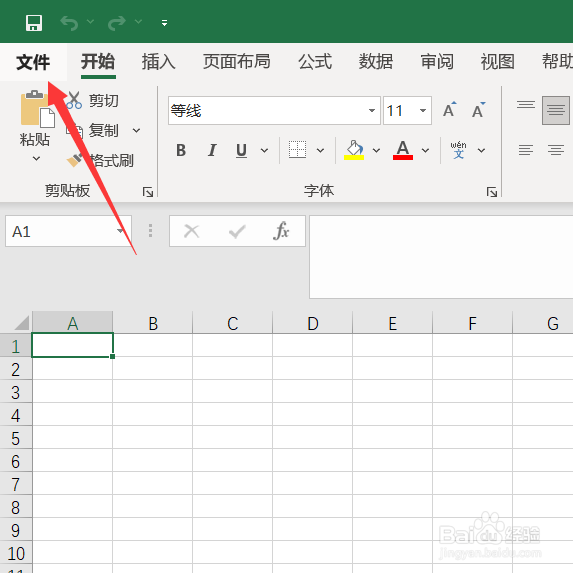The height and width of the screenshot is (573, 573).
Task: Select column D header
Action: click(313, 323)
